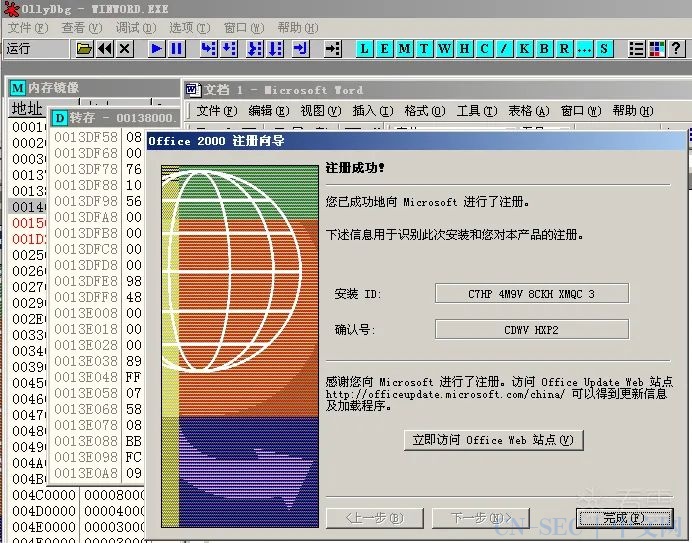This screenshot has width=692, height=543.
Task: Click the 安装 ID value field
Action: pos(532,294)
